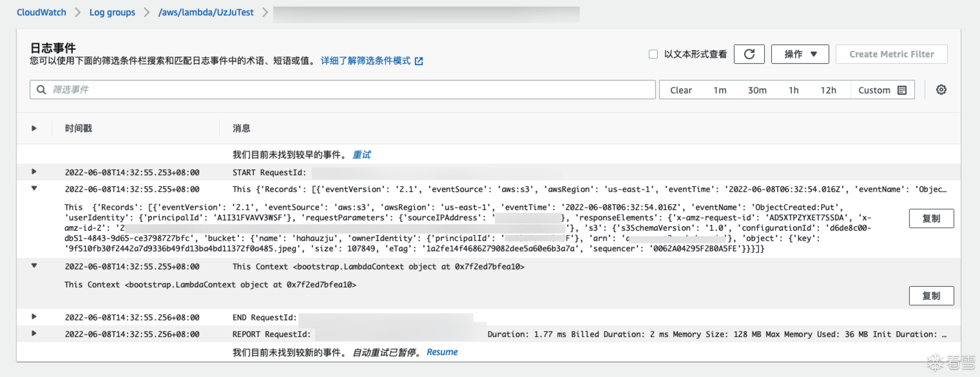This screenshot has width=980, height=377.
Task: Focus the 筛选事件 filter input field
Action: 342,90
